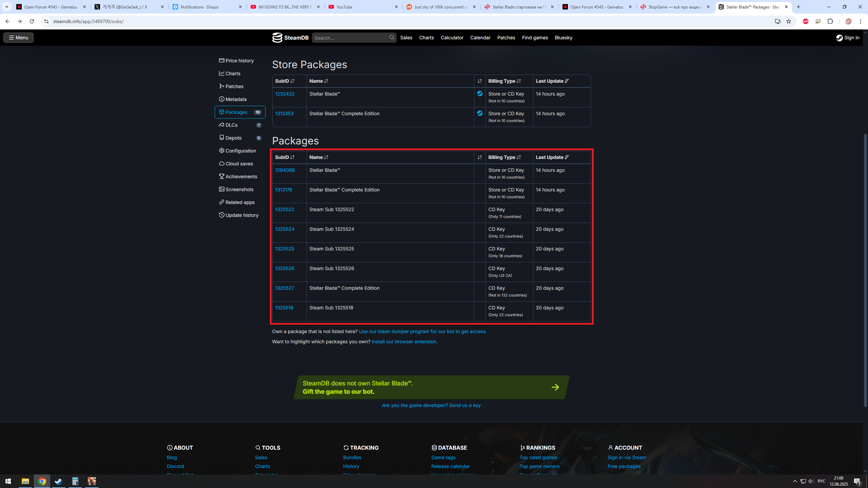Open package 1325527
This screenshot has height=488, width=868.
(x=284, y=288)
